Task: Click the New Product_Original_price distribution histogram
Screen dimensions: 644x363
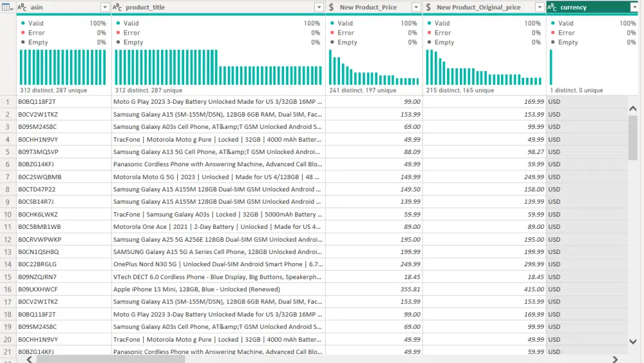Action: (x=484, y=67)
